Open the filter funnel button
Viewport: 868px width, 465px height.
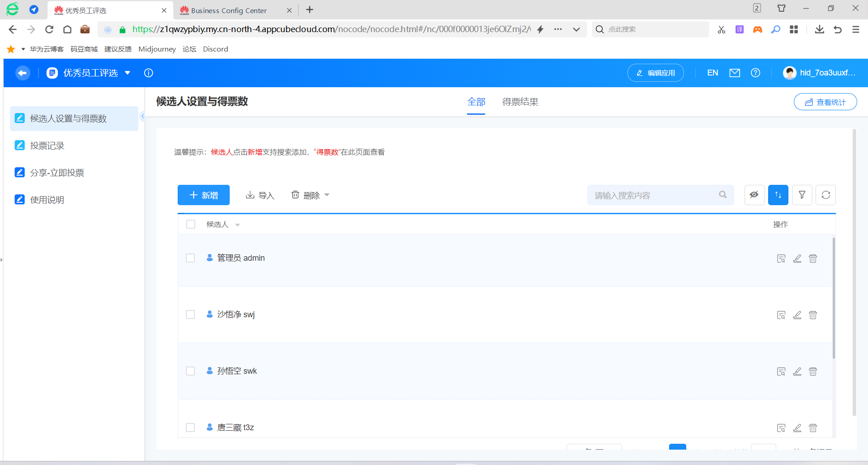tap(802, 195)
